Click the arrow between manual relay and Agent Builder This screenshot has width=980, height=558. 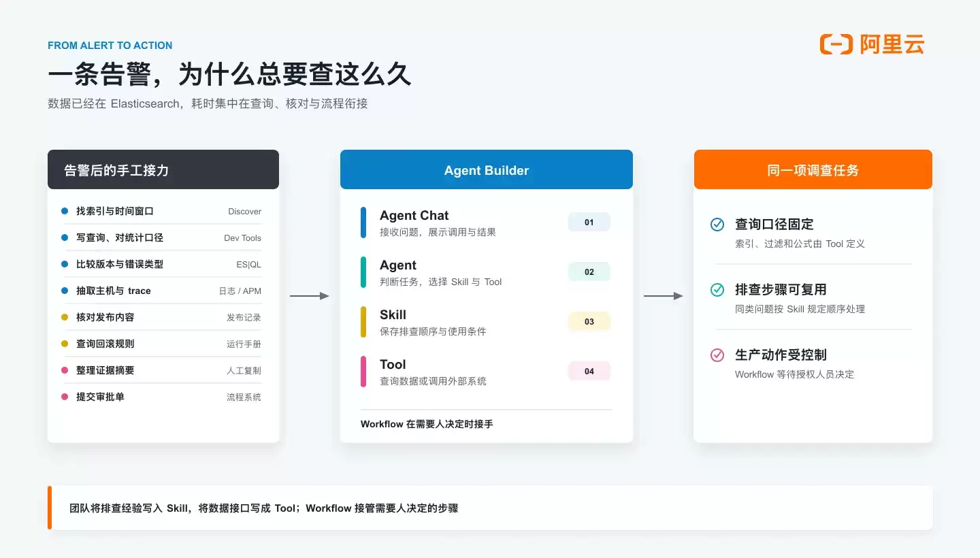tap(310, 296)
